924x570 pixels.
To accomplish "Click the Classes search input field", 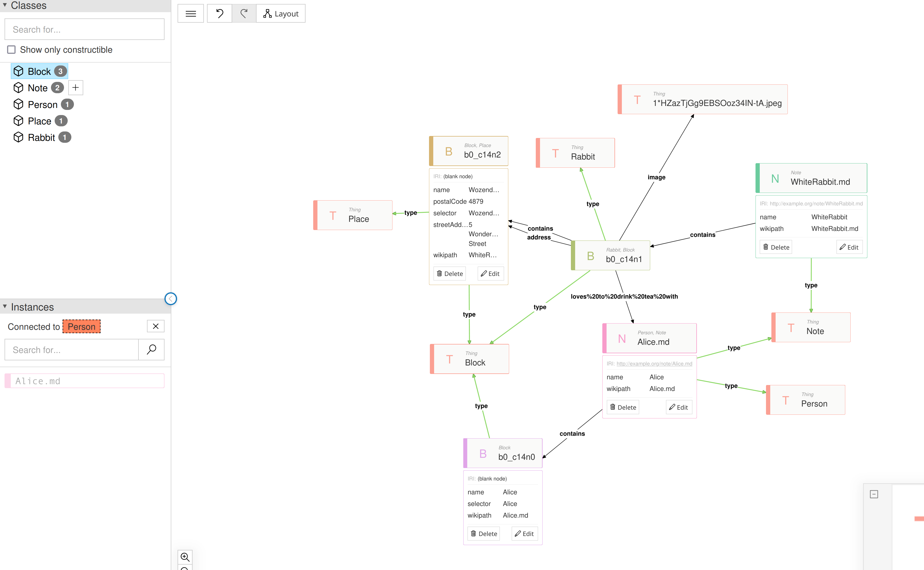I will point(84,29).
